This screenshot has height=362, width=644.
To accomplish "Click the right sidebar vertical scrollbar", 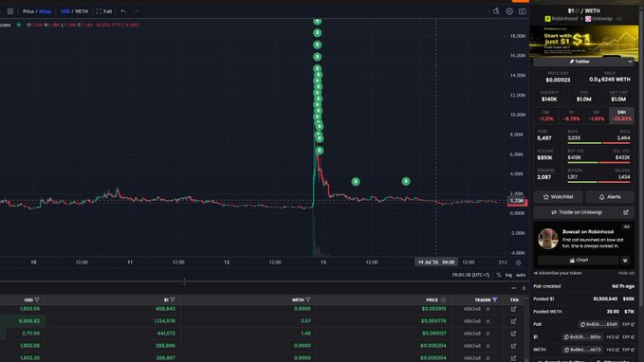I will click(641, 158).
